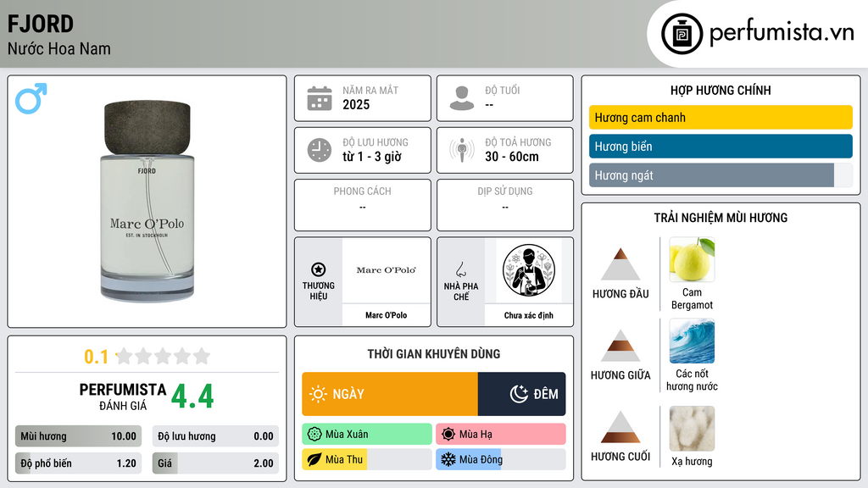868x488 pixels.
Task: Click the Độ phổ biến 1.20 score bar
Action: coord(78,463)
